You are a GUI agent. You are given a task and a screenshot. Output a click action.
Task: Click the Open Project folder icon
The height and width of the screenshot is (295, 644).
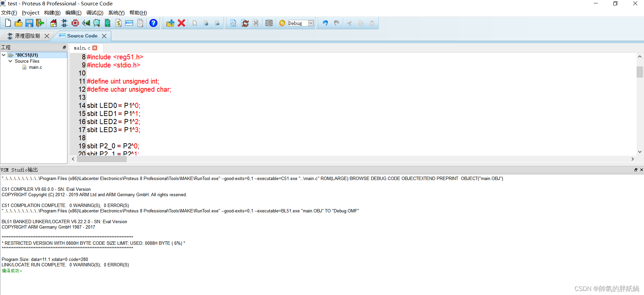[19, 23]
